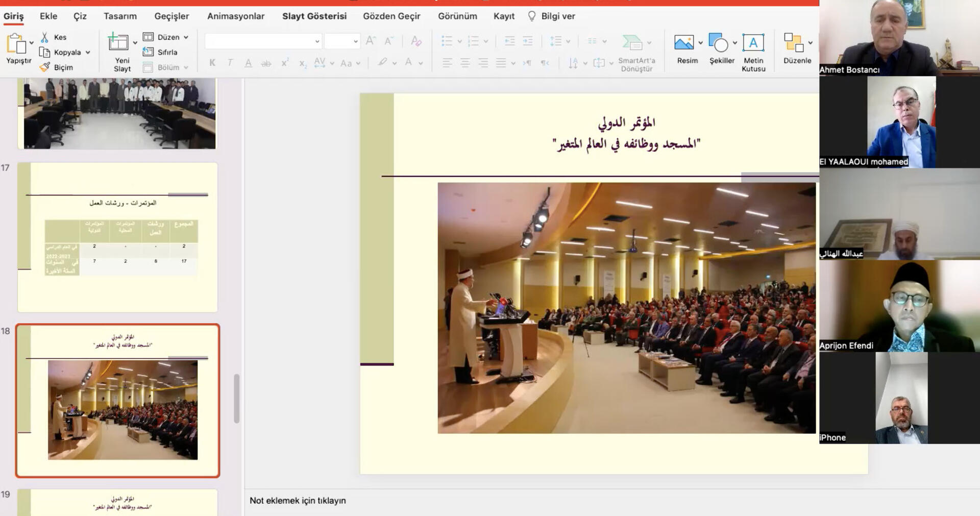Open the Kopyala dropdown arrow
980x516 pixels.
88,52
